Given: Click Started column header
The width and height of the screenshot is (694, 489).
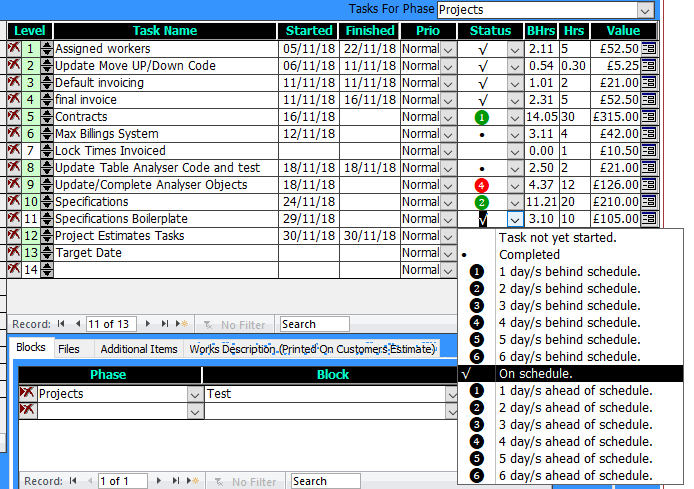Looking at the screenshot, I should click(308, 31).
